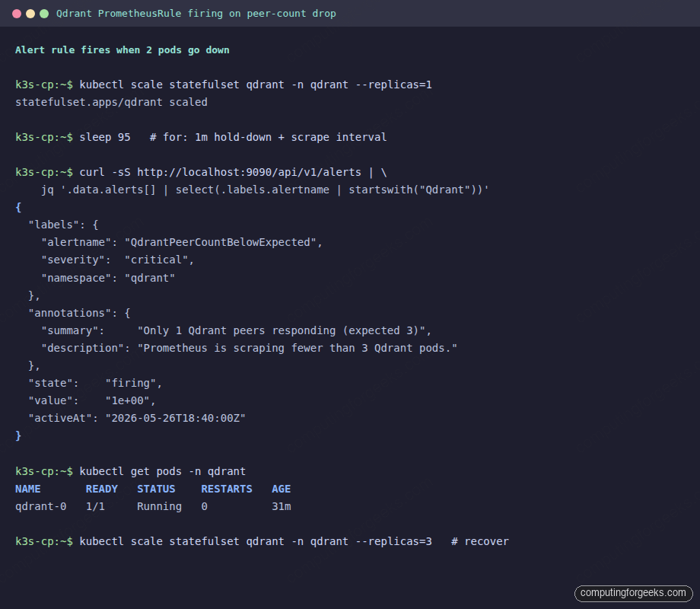Image resolution: width=700 pixels, height=609 pixels.
Task: Click the RESTARTS column header
Action: click(x=226, y=489)
